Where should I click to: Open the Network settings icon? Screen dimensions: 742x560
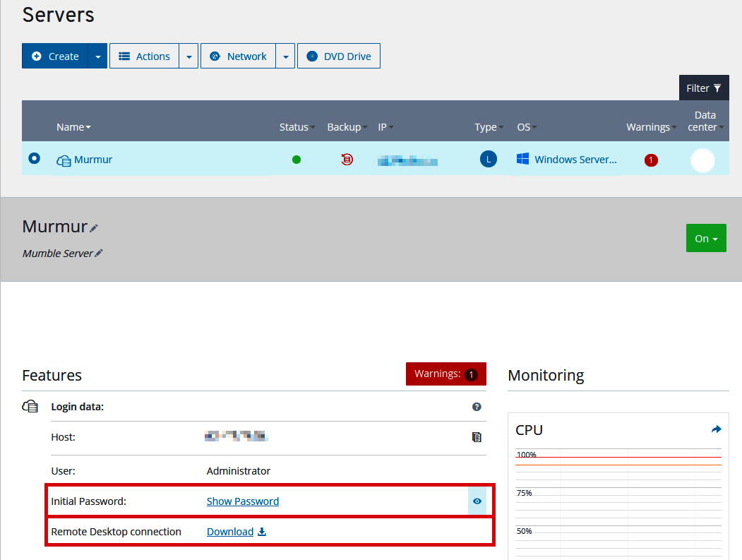215,56
